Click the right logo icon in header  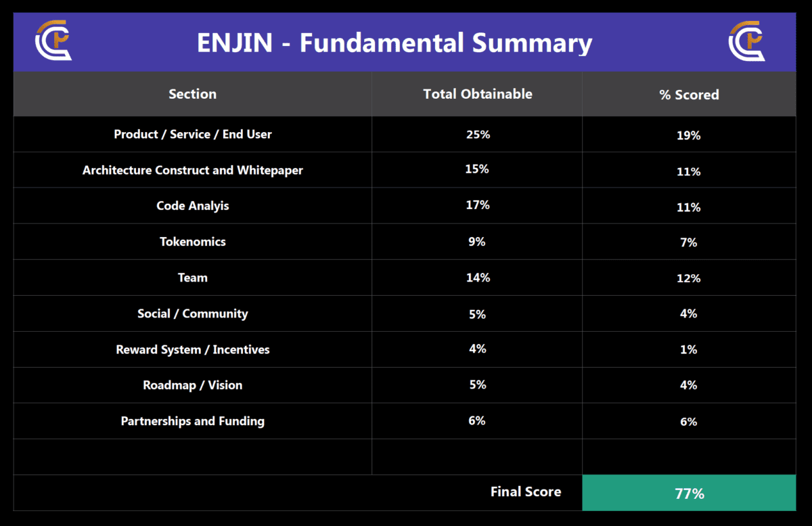pyautogui.click(x=746, y=41)
